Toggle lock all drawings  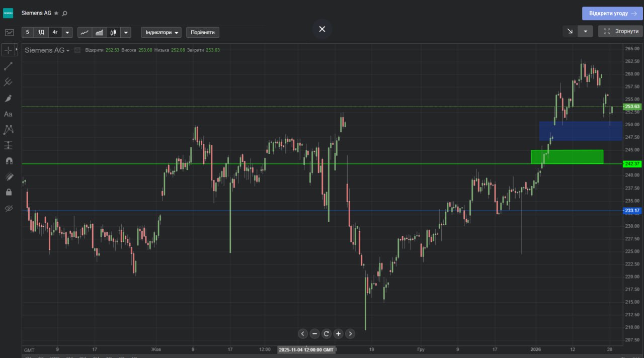(8, 192)
